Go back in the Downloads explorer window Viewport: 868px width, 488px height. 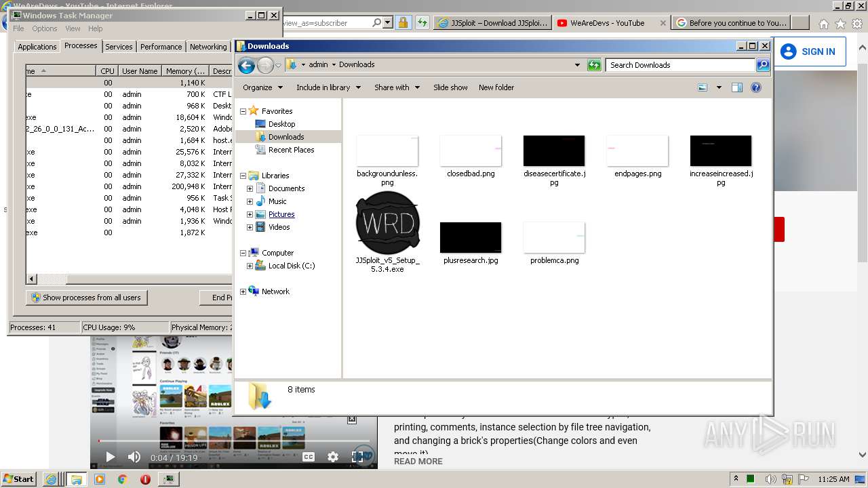[x=246, y=65]
